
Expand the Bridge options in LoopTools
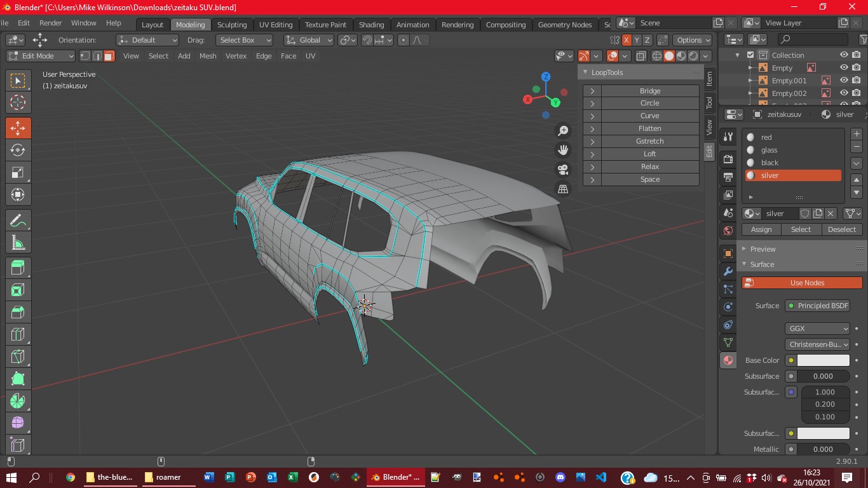pos(592,91)
